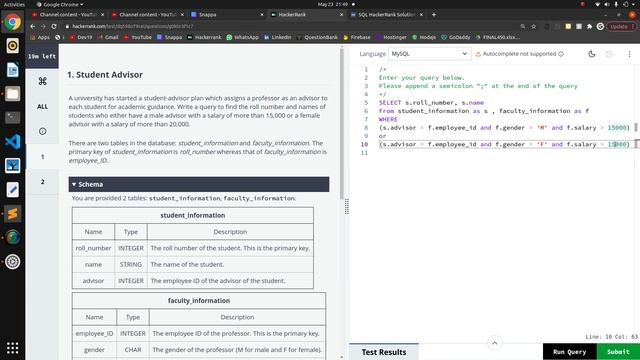640x360 pixels.
Task: Switch to the Snappa tab
Action: point(226,15)
